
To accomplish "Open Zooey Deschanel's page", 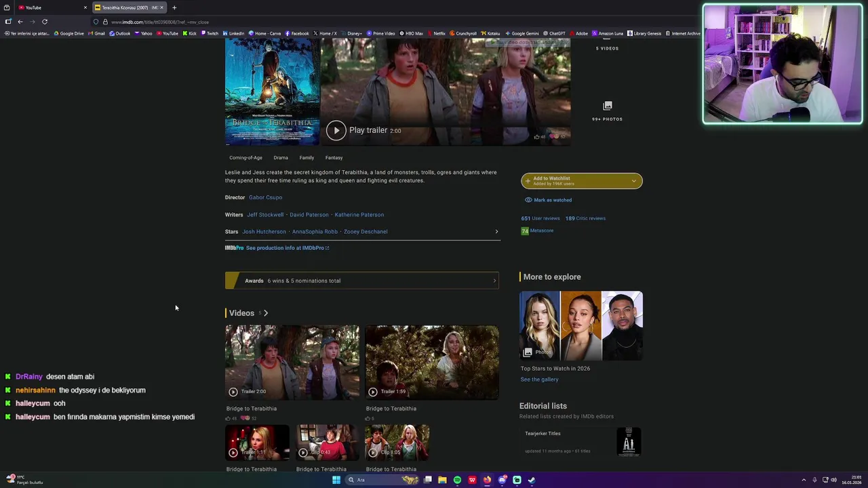I will pyautogui.click(x=366, y=232).
